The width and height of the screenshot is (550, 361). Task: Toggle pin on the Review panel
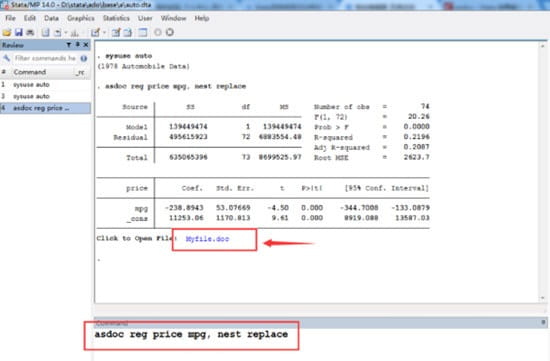click(78, 45)
